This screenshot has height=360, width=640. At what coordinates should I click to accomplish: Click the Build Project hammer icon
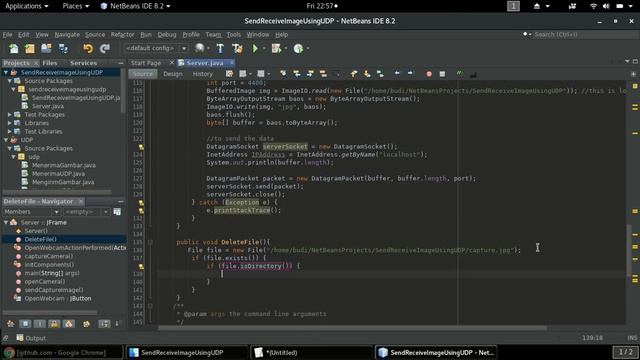tap(220, 49)
